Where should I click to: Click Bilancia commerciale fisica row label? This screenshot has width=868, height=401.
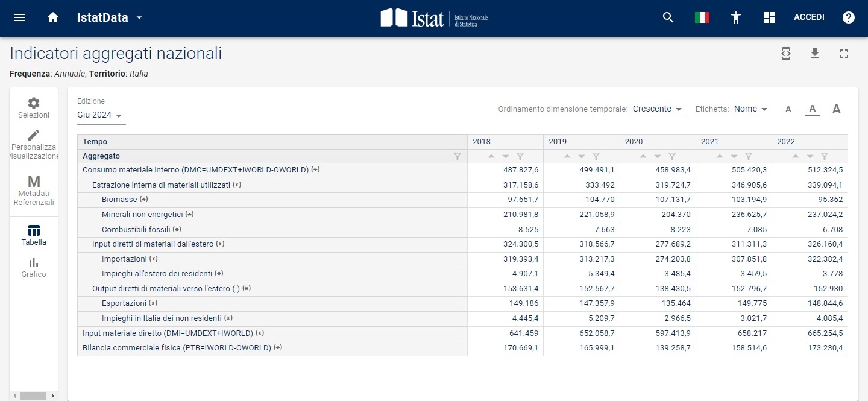[177, 348]
